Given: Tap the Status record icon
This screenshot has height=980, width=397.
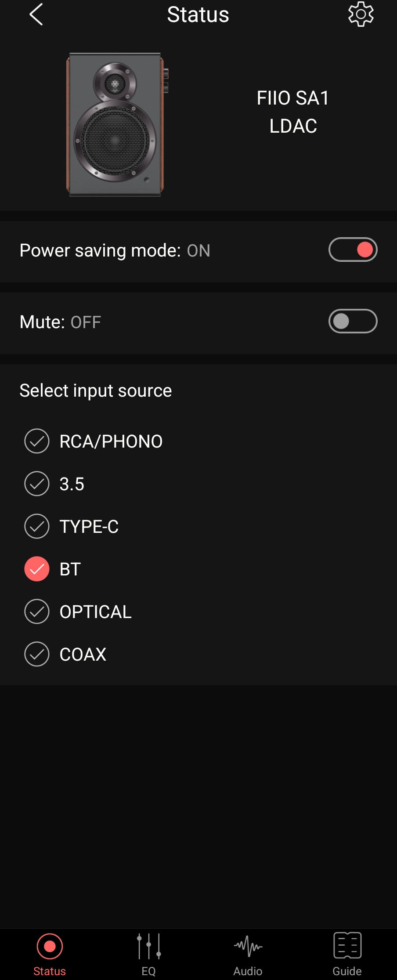Looking at the screenshot, I should pyautogui.click(x=50, y=946).
